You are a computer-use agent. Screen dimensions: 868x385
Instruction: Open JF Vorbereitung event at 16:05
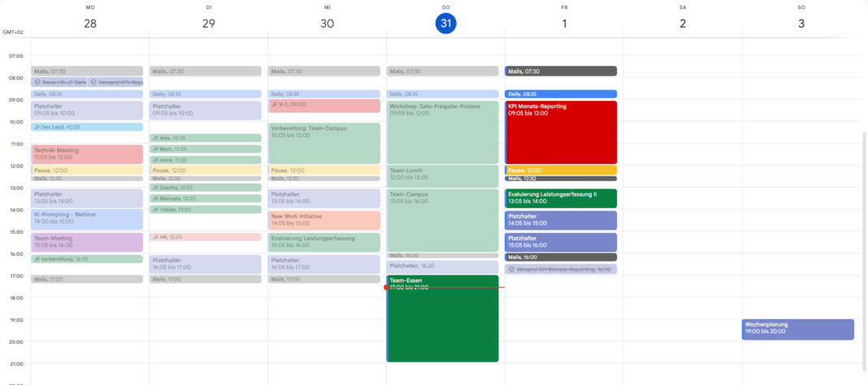pyautogui.click(x=87, y=259)
